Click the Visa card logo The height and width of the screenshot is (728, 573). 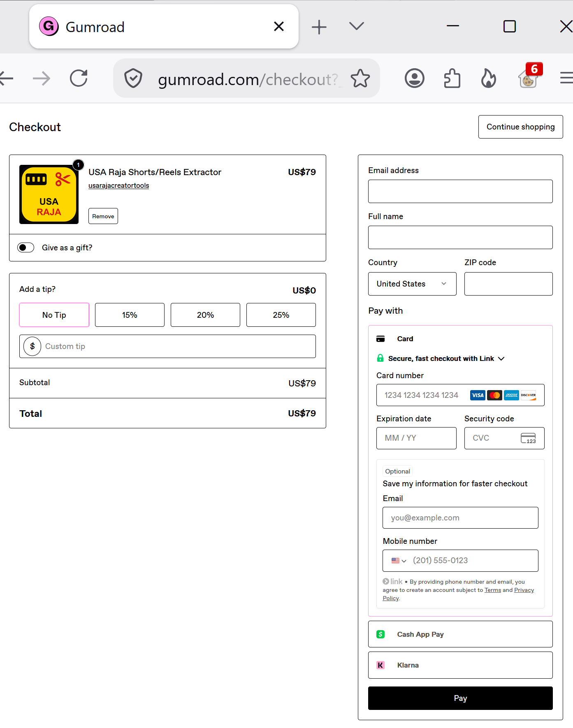[478, 395]
